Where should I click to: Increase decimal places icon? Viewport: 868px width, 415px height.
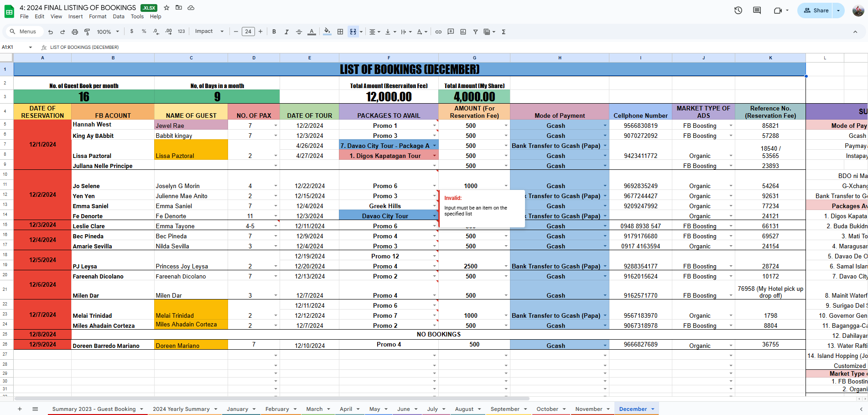coord(168,32)
